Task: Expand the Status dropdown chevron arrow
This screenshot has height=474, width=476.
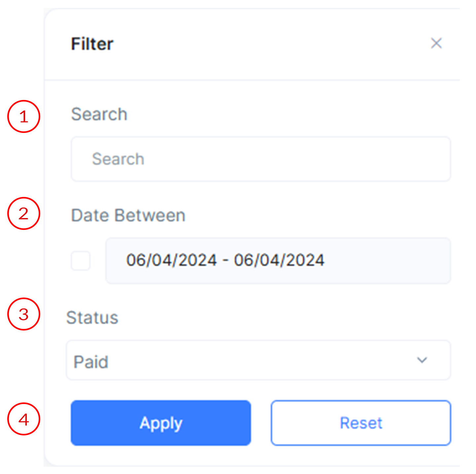Action: click(x=422, y=360)
